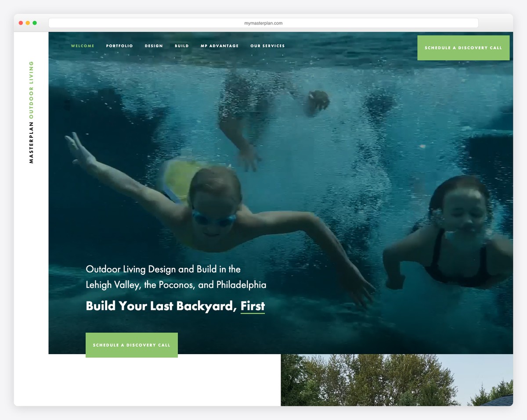527x420 pixels.
Task: Click MP Advantage in top navigation
Action: tap(220, 46)
